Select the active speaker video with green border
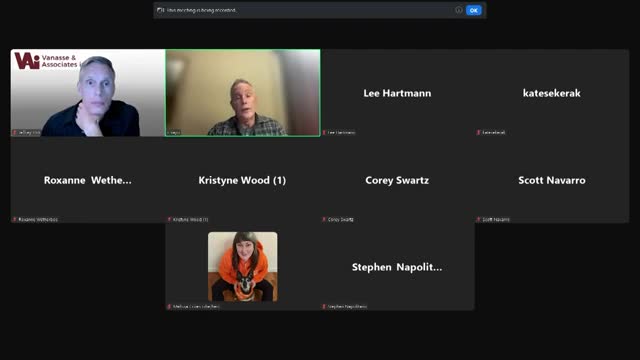Image resolution: width=640 pixels, height=360 pixels. point(243,93)
